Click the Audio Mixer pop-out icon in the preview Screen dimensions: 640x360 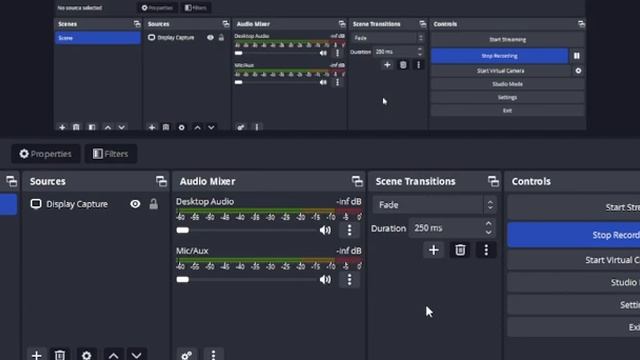[342, 24]
